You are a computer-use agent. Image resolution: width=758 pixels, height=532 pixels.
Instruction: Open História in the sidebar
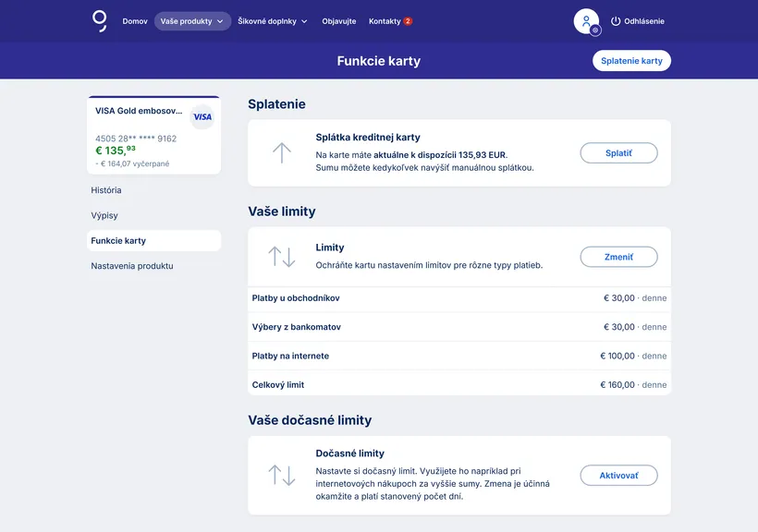[106, 190]
